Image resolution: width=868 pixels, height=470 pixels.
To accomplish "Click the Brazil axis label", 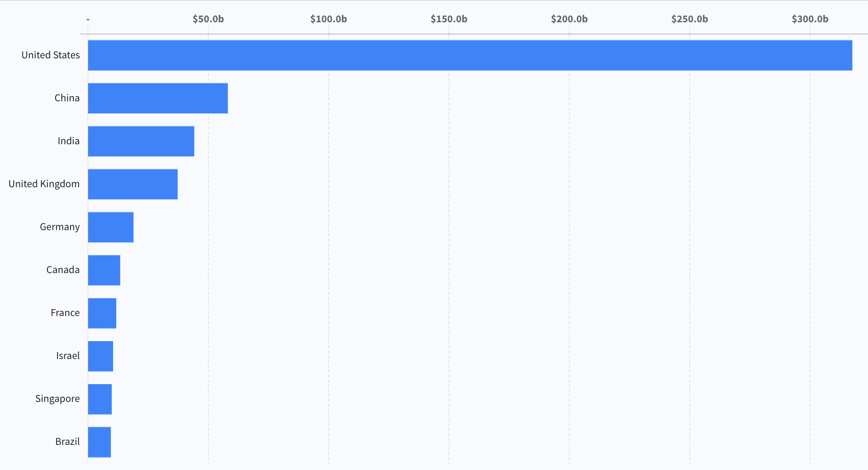I will 67,442.
